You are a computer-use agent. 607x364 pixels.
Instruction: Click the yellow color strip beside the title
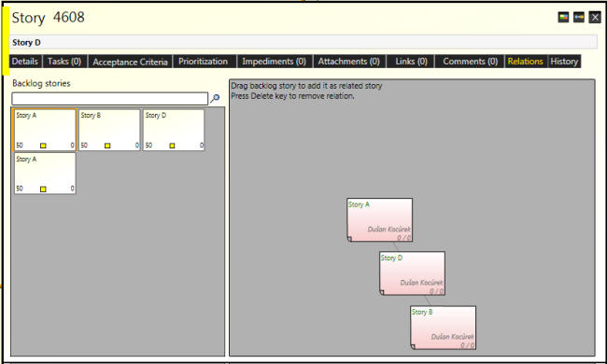point(6,41)
